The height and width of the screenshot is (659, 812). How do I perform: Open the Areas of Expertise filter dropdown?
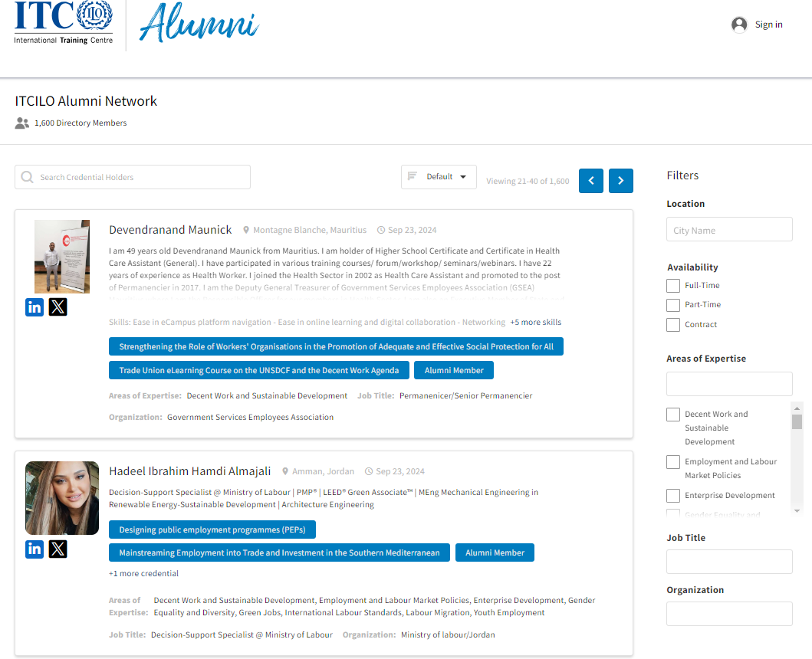coord(729,383)
